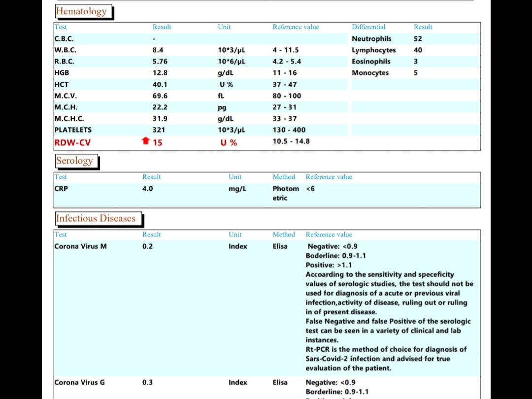The image size is (532, 399).
Task: Click the red up arrow beside RDW-CV
Action: (145, 142)
